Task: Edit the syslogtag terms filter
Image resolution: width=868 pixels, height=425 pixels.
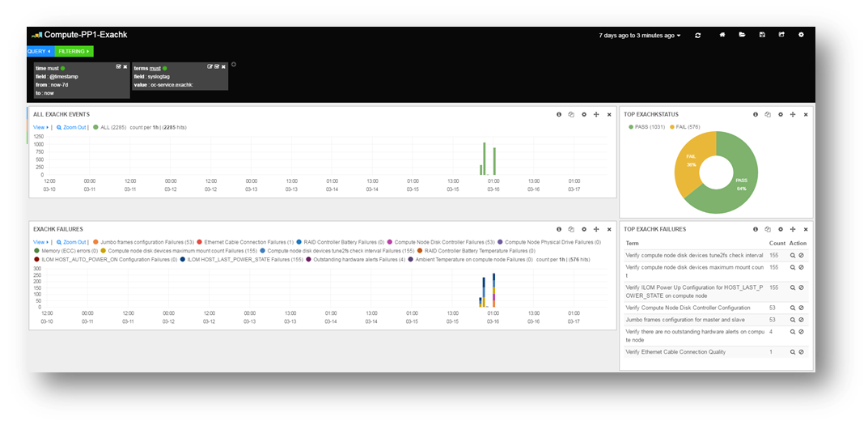Action: (x=210, y=66)
